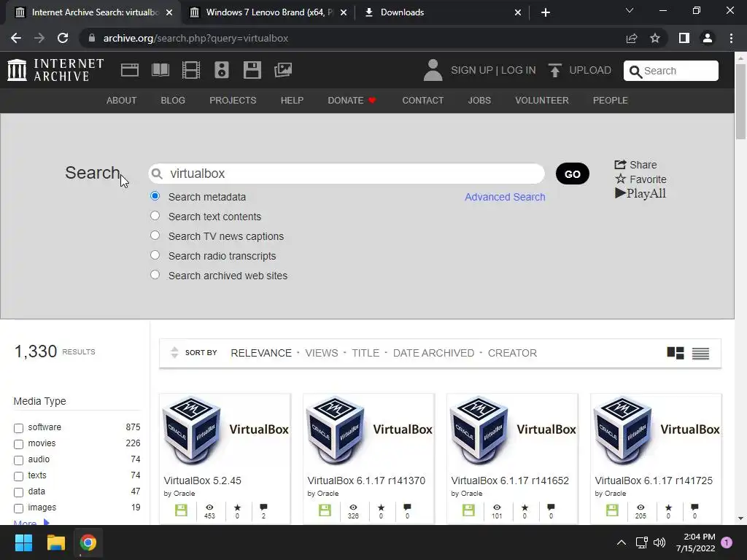Open the ABOUT menu item

coord(122,101)
